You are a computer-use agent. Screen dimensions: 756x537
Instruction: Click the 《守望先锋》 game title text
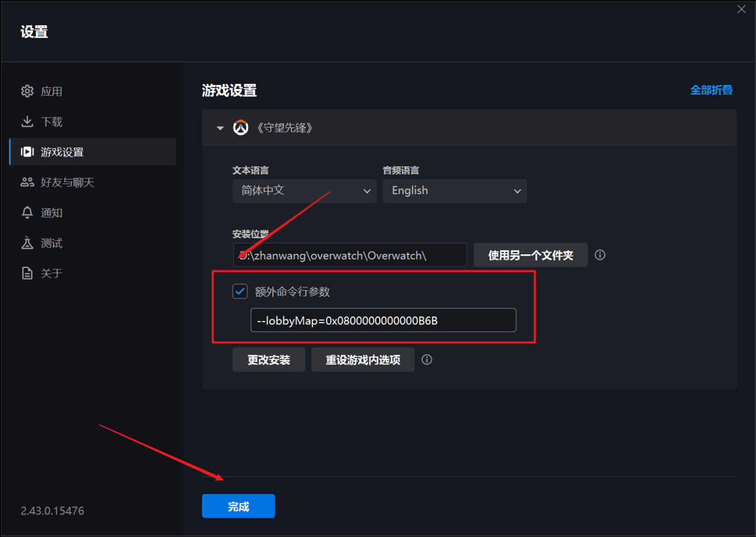284,128
